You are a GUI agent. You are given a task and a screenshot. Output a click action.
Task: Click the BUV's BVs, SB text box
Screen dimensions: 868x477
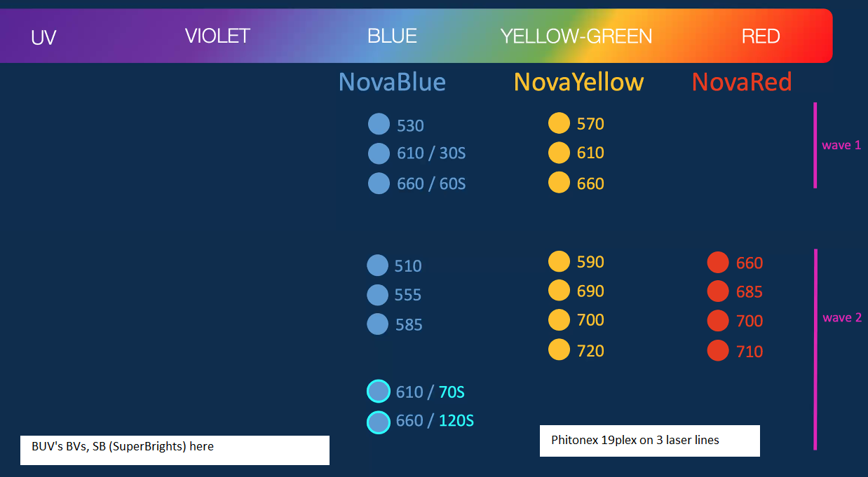tap(175, 450)
